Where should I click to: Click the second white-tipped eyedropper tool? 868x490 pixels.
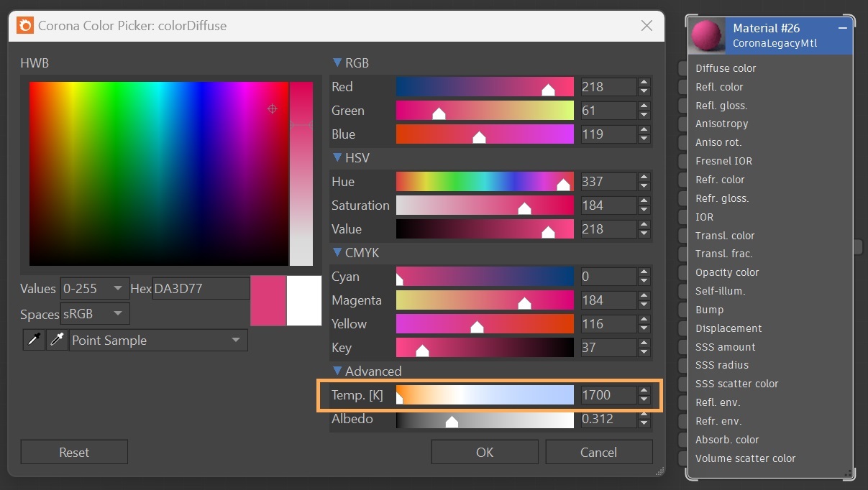pyautogui.click(x=57, y=341)
